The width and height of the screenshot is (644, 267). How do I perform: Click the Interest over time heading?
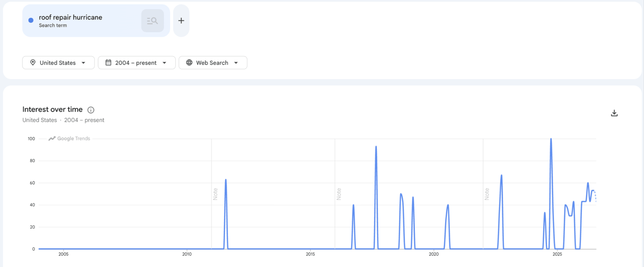point(52,109)
